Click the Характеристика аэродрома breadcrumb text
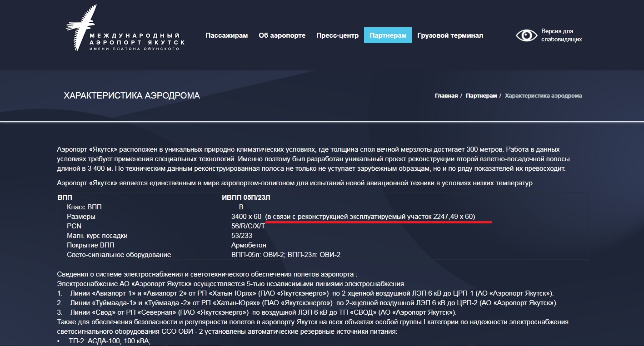Screen dimensions: 644x346 click(x=543, y=96)
